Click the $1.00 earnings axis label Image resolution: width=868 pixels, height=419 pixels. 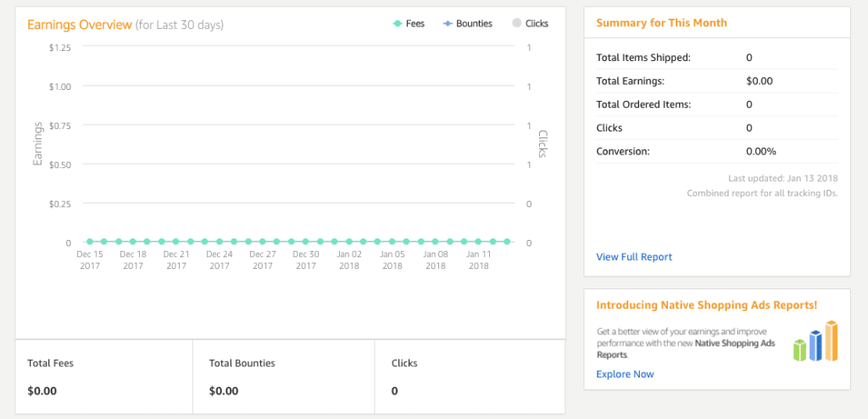point(58,87)
